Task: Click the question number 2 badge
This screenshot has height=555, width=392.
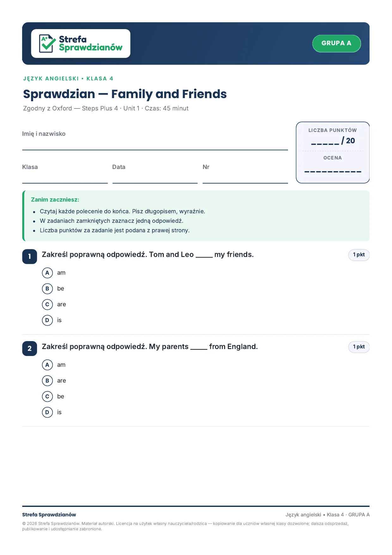Action: click(x=30, y=349)
